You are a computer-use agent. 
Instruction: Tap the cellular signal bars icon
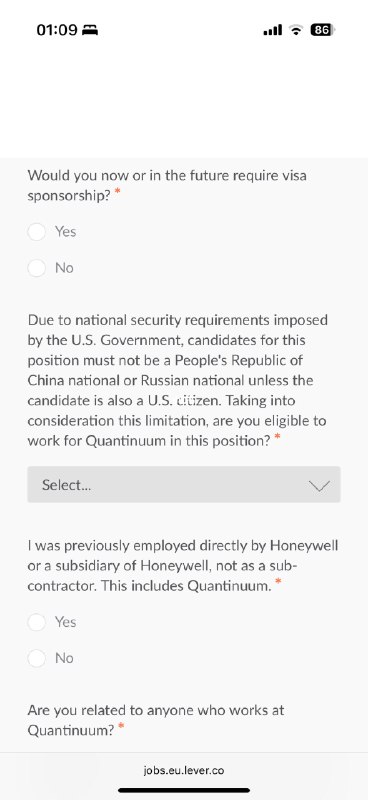pyautogui.click(x=273, y=31)
